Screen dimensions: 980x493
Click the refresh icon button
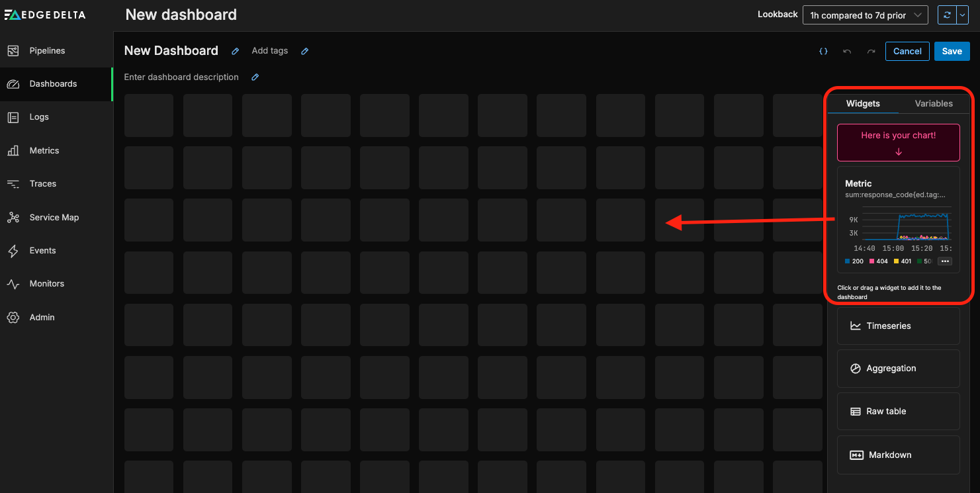pos(947,15)
